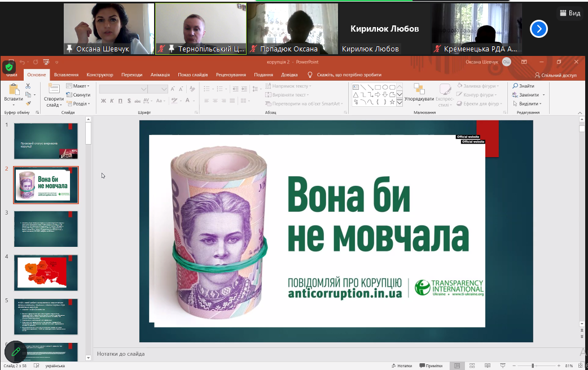Toggle italic К formatting

(112, 101)
